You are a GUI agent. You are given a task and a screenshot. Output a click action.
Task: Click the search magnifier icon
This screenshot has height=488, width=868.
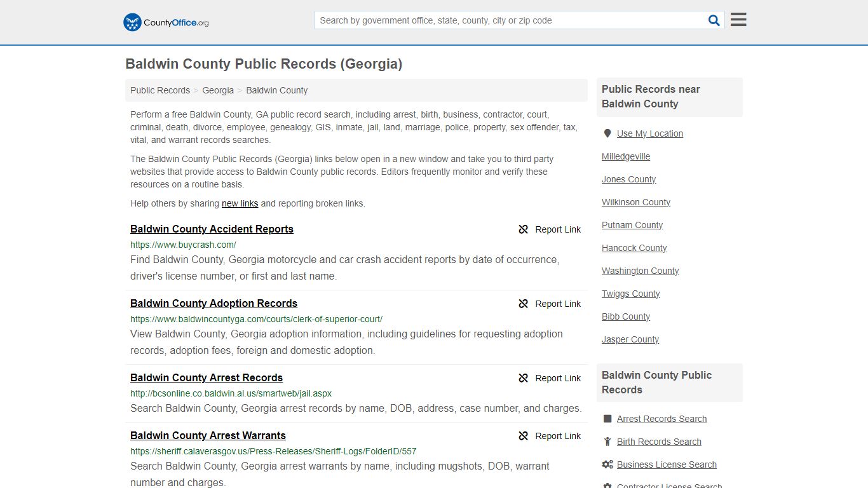point(714,20)
